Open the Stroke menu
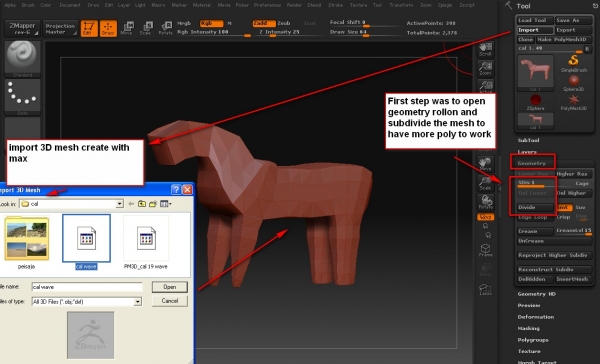This screenshot has width=600, height=364. (x=336, y=5)
